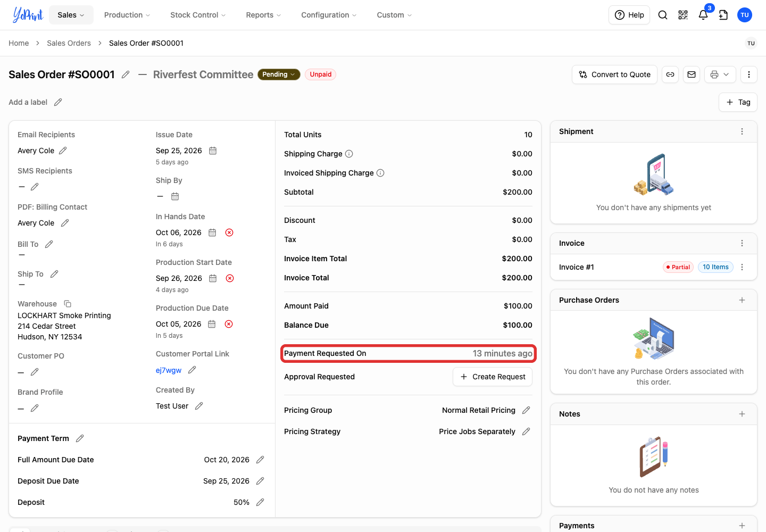Show Shipping Charge info tooltip icon
This screenshot has height=532, width=766.
[349, 154]
